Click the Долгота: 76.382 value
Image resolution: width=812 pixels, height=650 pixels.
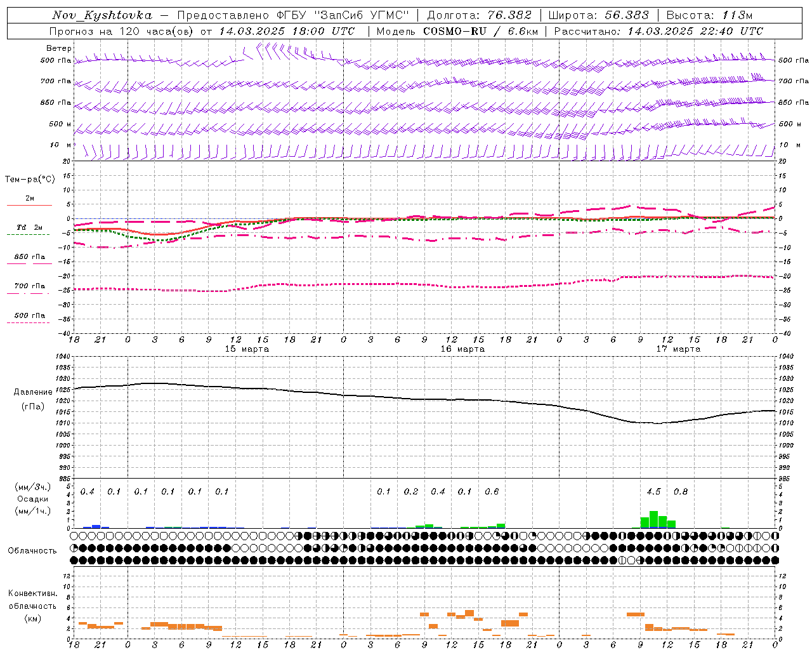click(x=480, y=15)
